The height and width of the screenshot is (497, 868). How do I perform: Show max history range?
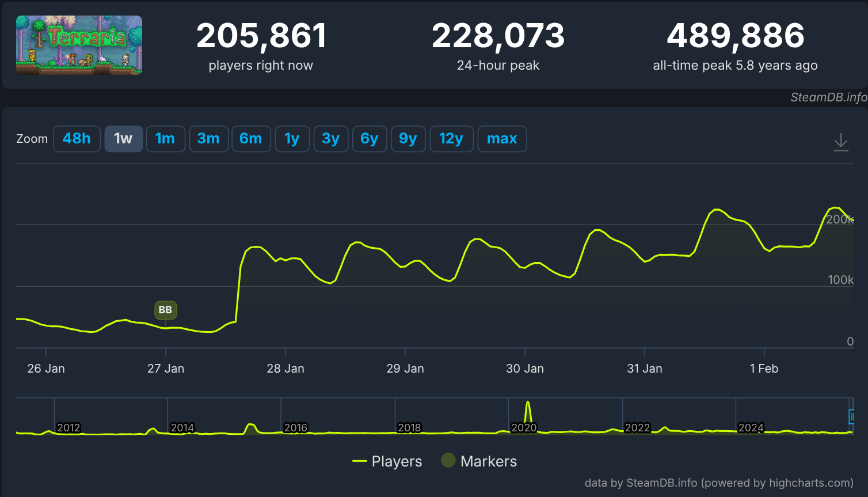502,139
